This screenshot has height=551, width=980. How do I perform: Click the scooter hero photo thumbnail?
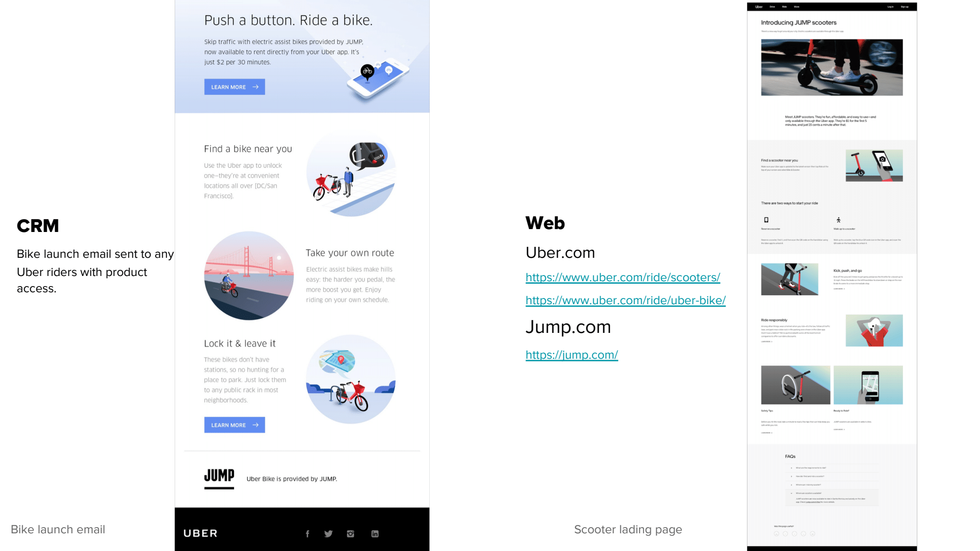(832, 67)
